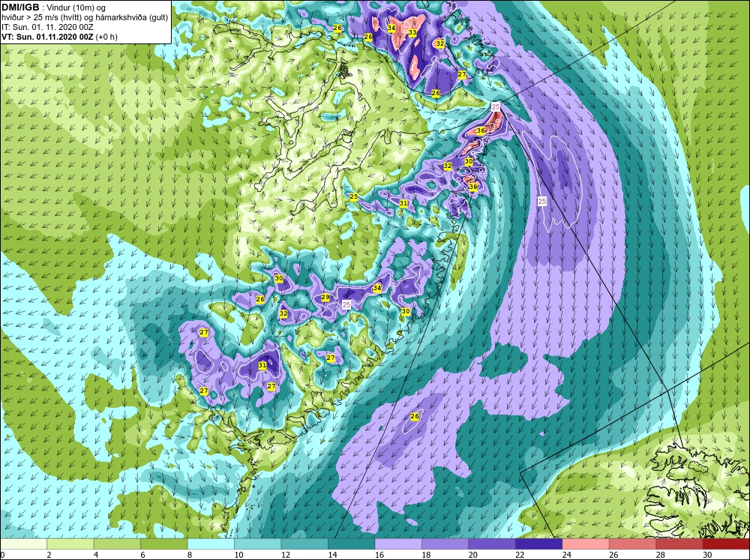Pick the 2–4 m/s light green legend swatch
The width and height of the screenshot is (750, 560).
click(70, 544)
